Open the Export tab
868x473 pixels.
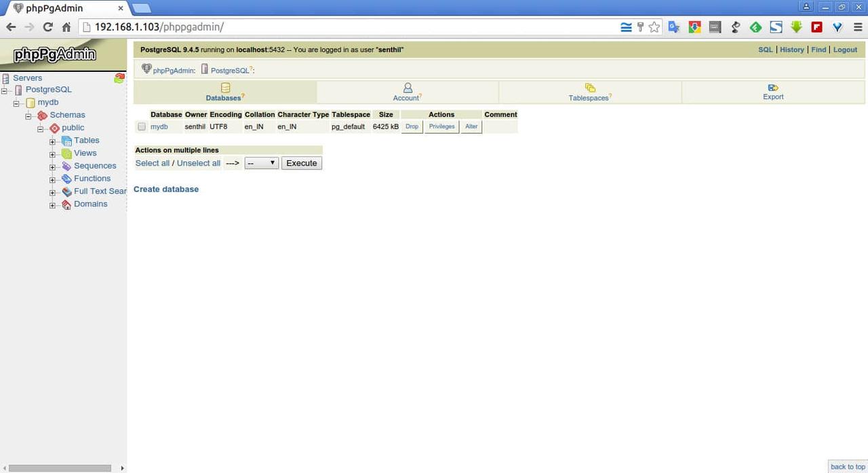(x=773, y=92)
